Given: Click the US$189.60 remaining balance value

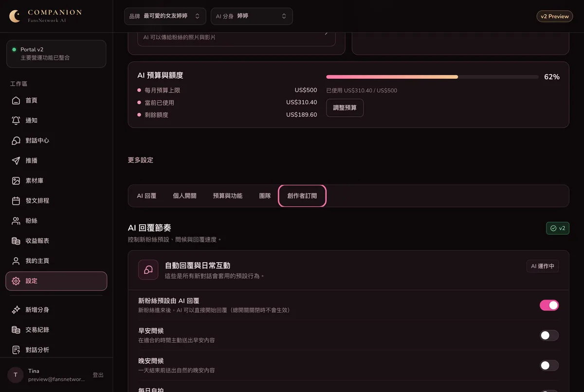Looking at the screenshot, I should 302,115.
